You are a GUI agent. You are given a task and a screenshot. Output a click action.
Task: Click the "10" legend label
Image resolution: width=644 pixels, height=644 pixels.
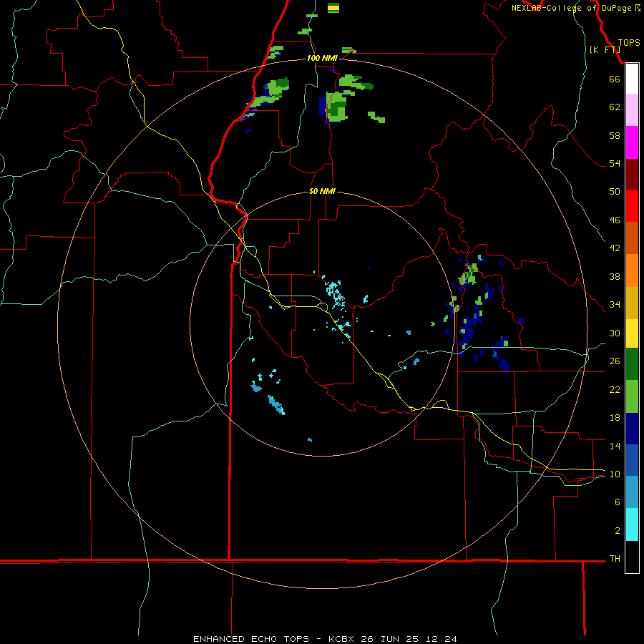615,474
